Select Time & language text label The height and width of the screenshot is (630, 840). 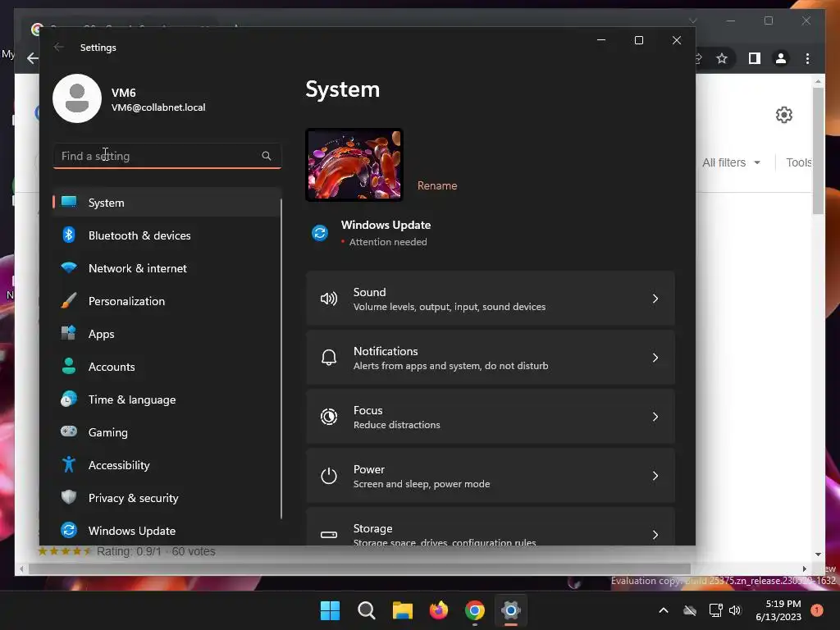pos(132,399)
